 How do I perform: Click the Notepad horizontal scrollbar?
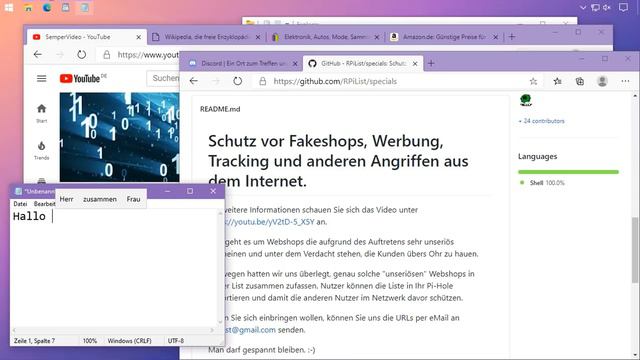pyautogui.click(x=113, y=330)
